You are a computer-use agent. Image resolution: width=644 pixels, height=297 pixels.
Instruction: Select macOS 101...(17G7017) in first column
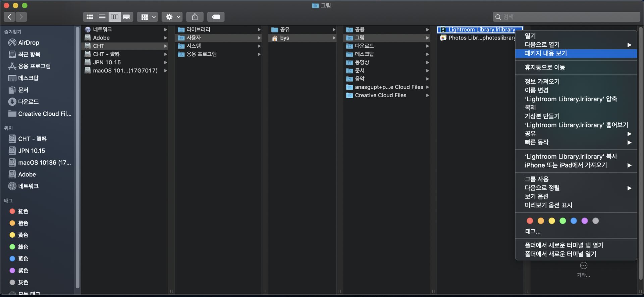click(125, 71)
